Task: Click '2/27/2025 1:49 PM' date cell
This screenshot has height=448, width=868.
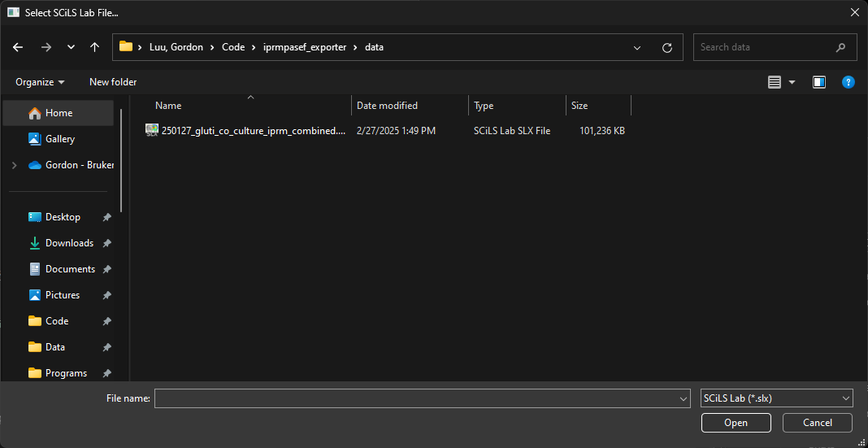Action: coord(396,131)
